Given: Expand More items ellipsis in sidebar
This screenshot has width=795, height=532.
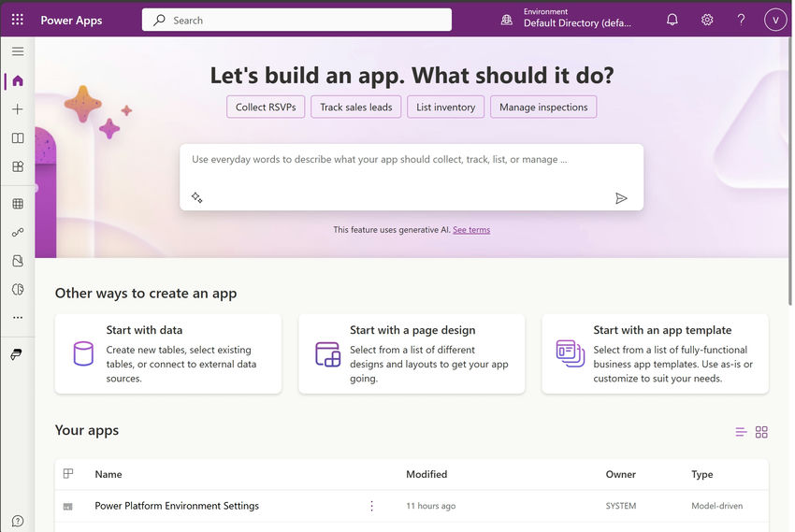Looking at the screenshot, I should [18, 318].
